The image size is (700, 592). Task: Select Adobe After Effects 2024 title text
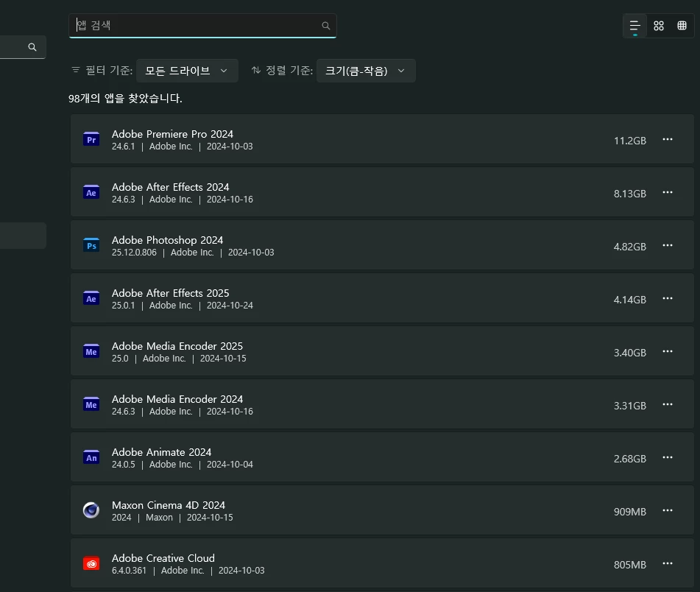[170, 187]
